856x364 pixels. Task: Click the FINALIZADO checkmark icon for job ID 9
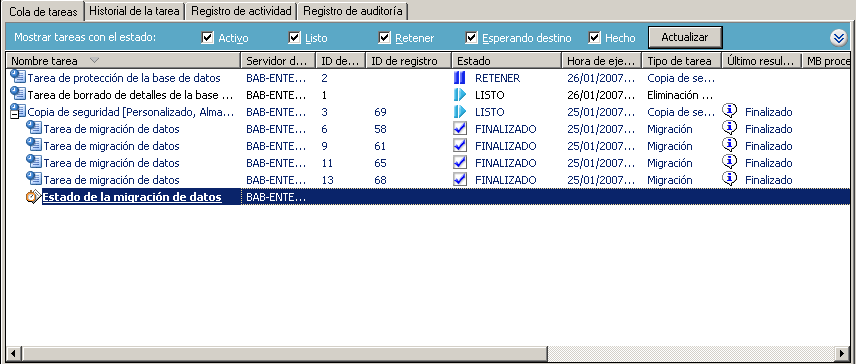[x=460, y=146]
